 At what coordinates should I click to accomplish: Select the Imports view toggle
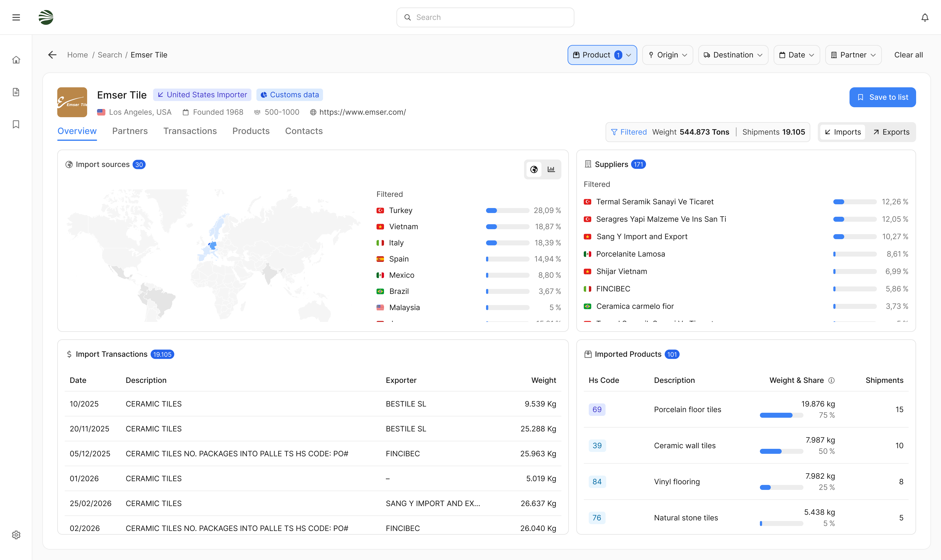pos(842,132)
